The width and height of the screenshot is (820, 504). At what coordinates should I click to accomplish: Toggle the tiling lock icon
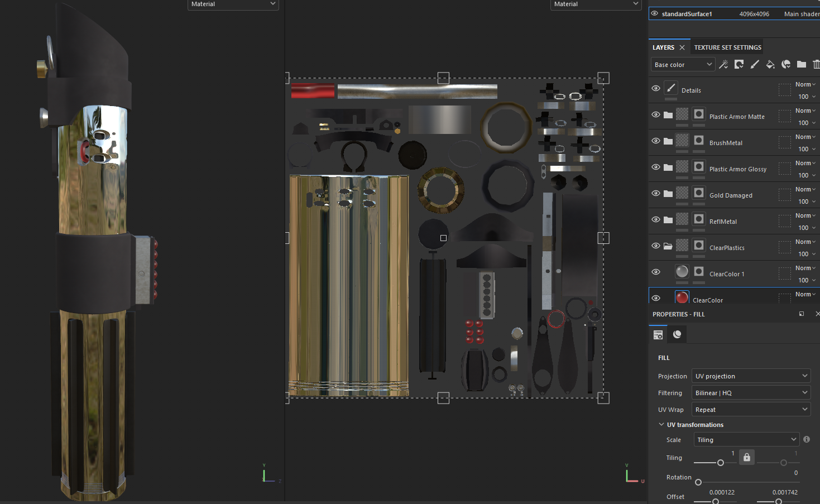coord(747,457)
